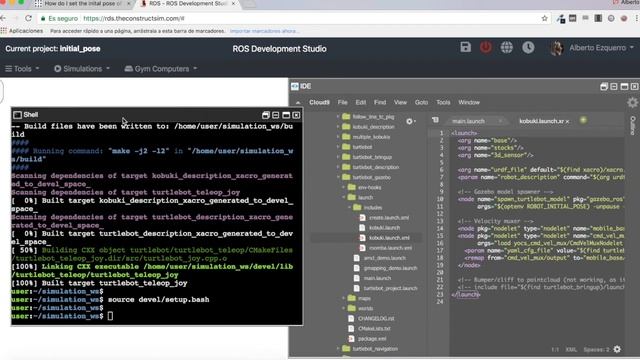Open the Window menu in the IDE
The image size is (640, 360).
pyautogui.click(x=469, y=102)
